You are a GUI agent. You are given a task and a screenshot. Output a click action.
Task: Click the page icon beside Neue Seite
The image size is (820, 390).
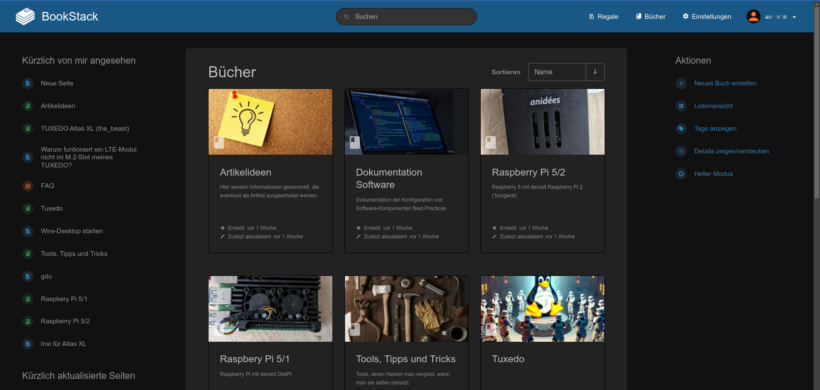pyautogui.click(x=28, y=83)
